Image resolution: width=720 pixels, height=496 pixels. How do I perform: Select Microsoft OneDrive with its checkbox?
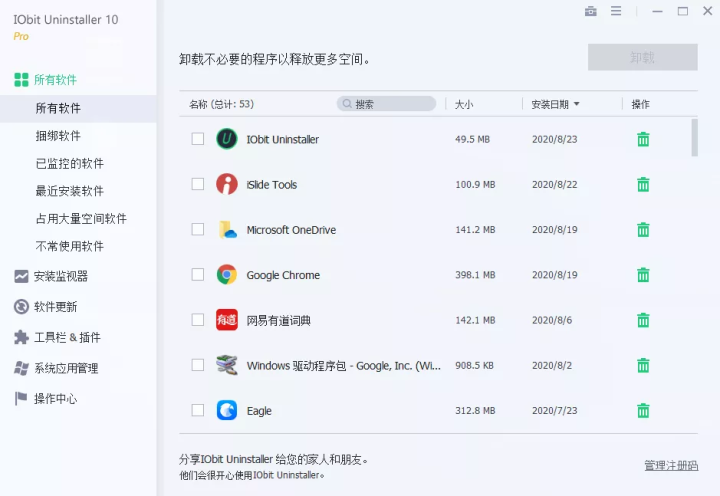point(198,229)
